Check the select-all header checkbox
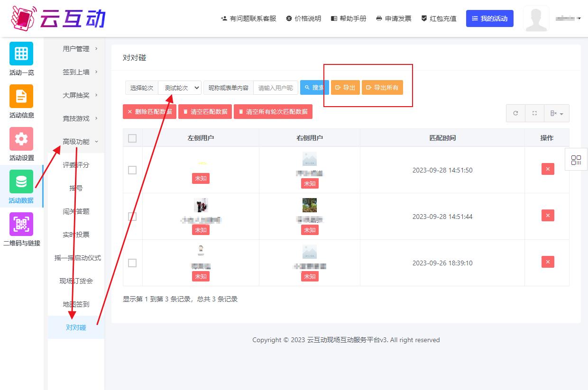The width and height of the screenshot is (588, 390). point(132,138)
